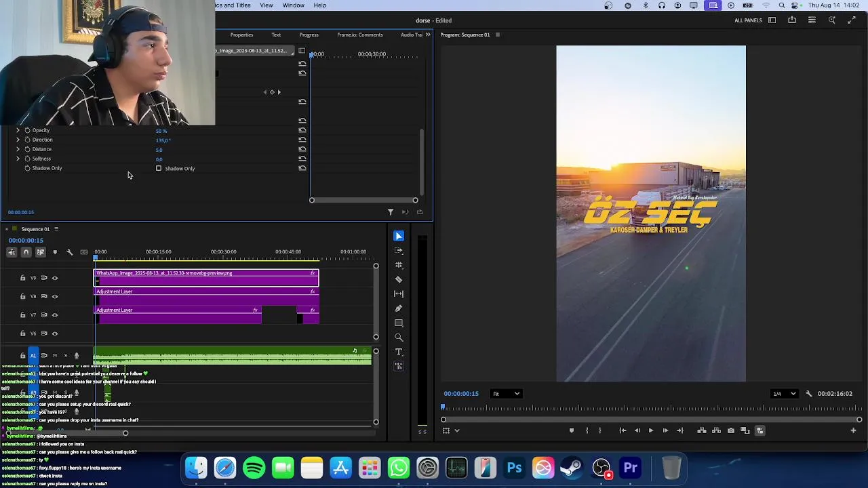
Task: Expand the Opacity property
Action: pos(18,130)
